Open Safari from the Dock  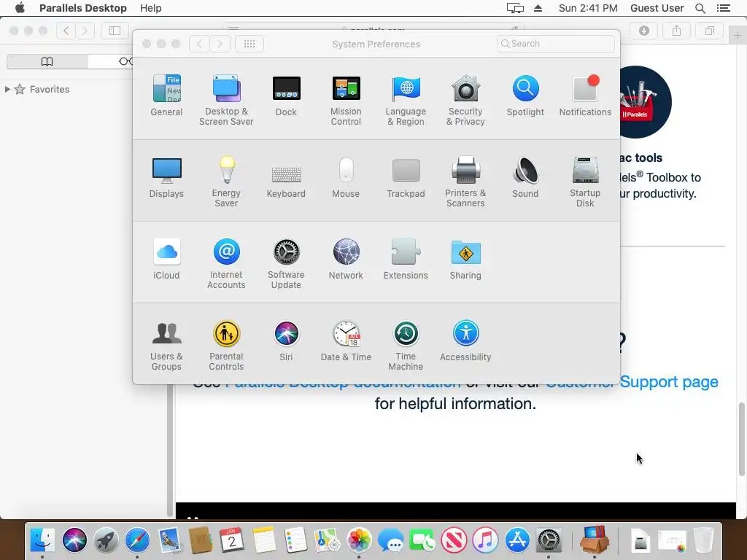(137, 540)
